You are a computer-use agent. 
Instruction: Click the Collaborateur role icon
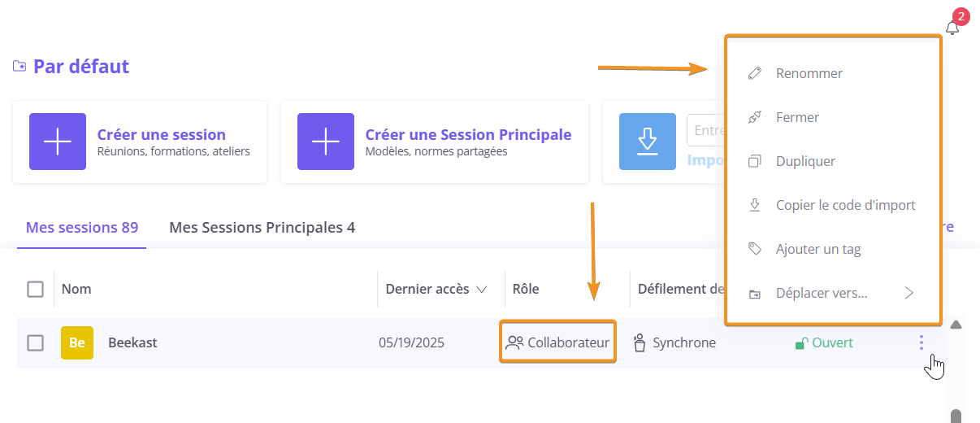click(514, 342)
